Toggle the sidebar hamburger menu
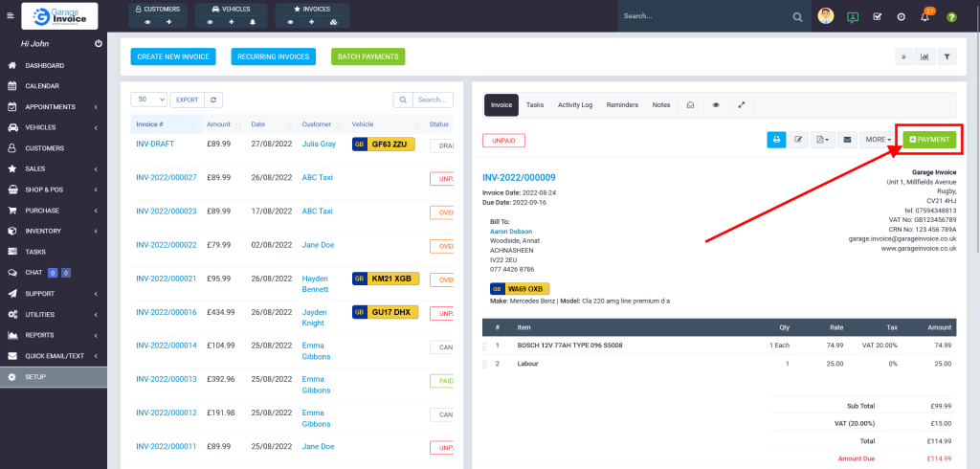The height and width of the screenshot is (469, 980). (11, 17)
